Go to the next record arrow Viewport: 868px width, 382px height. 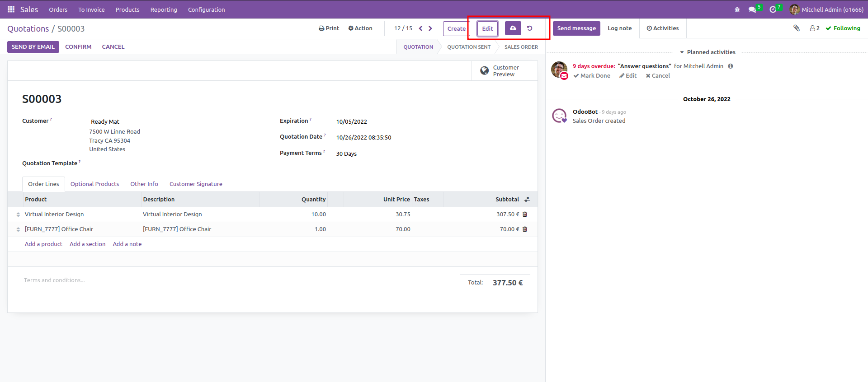click(430, 28)
